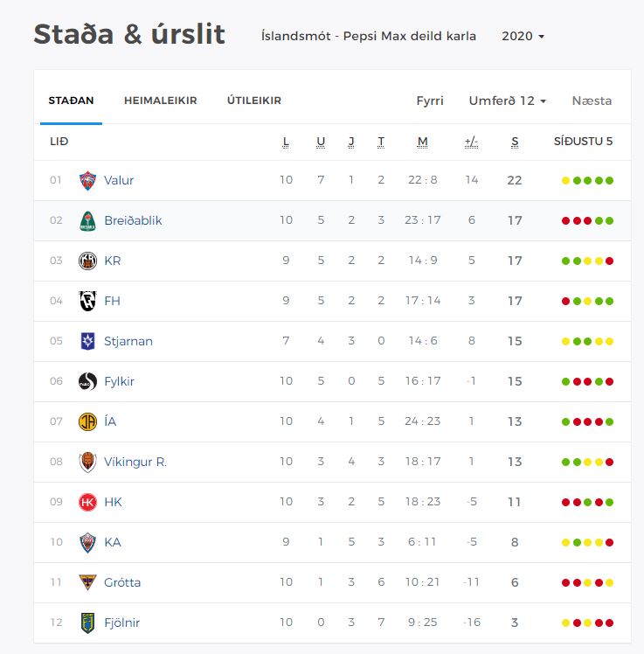The image size is (644, 654).
Task: Click Valur's first yellow form dot
Action: 565,180
